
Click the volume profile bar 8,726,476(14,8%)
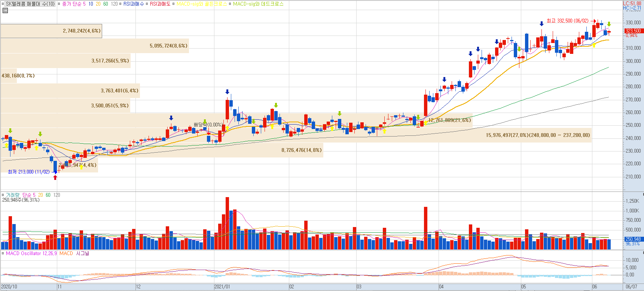pyautogui.click(x=162, y=150)
